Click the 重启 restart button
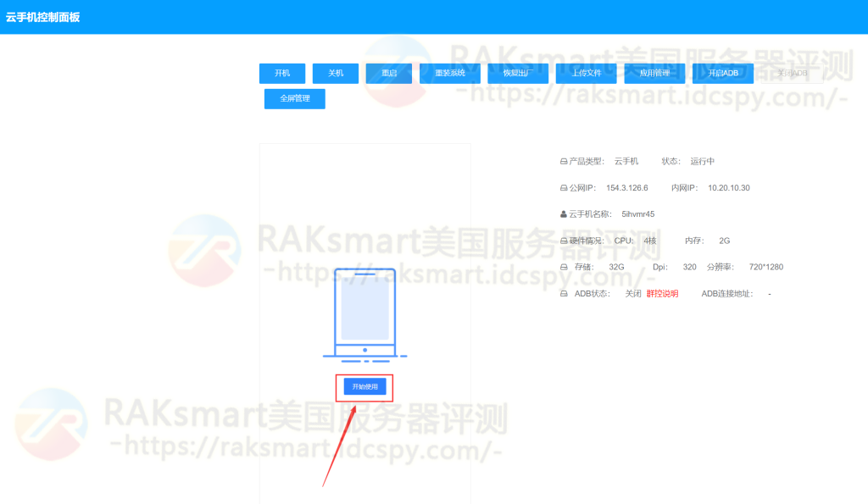Viewport: 868px width, 504px height. 388,73
